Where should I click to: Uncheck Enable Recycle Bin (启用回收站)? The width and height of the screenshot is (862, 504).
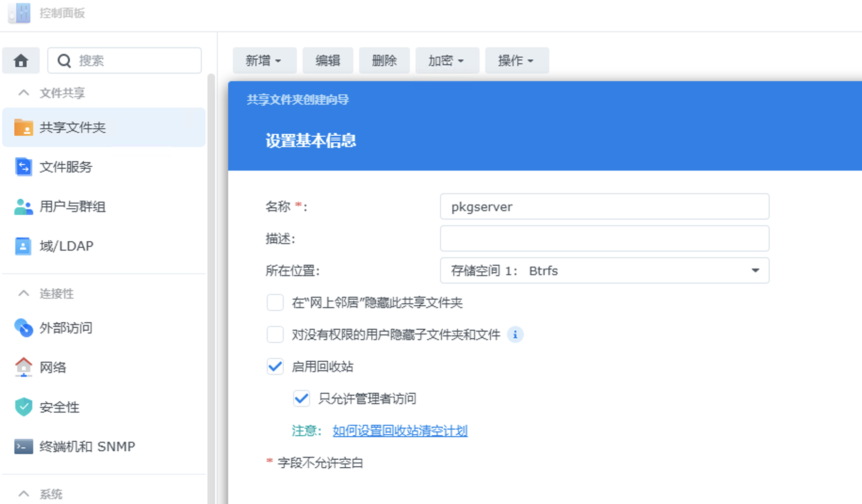pos(275,366)
